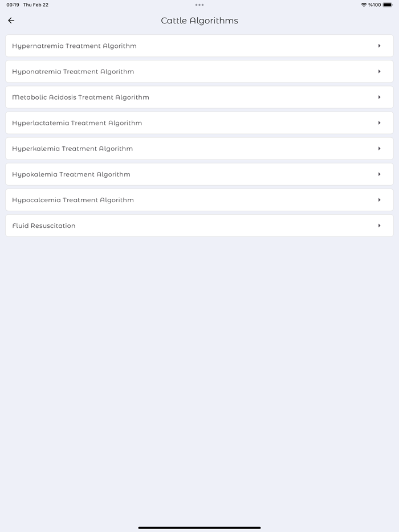Expand Hypernatremia row via its chevron

(381, 46)
